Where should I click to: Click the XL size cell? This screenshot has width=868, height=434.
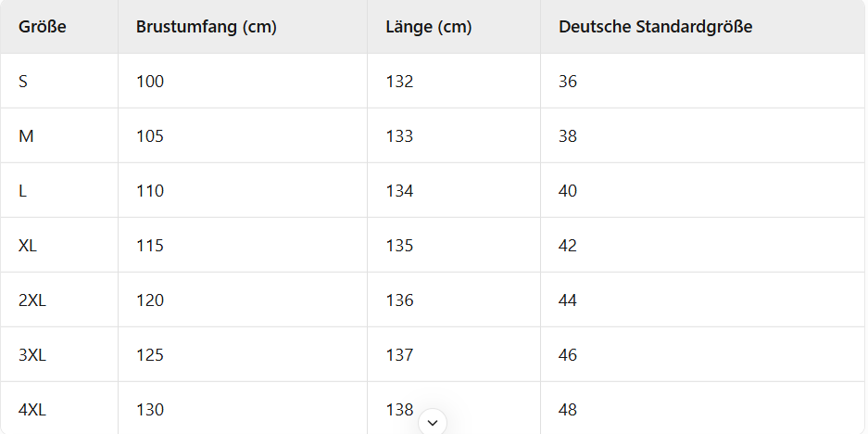pos(28,246)
